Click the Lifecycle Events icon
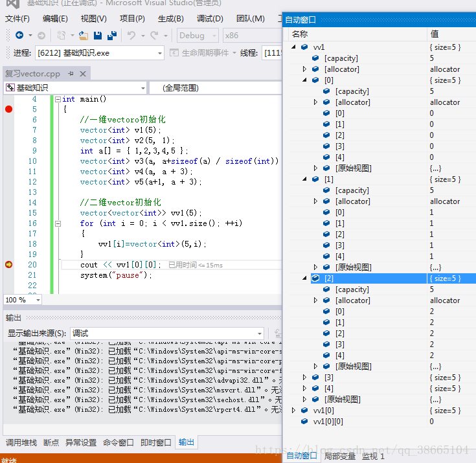Image resolution: width=476 pixels, height=463 pixels. pos(174,53)
